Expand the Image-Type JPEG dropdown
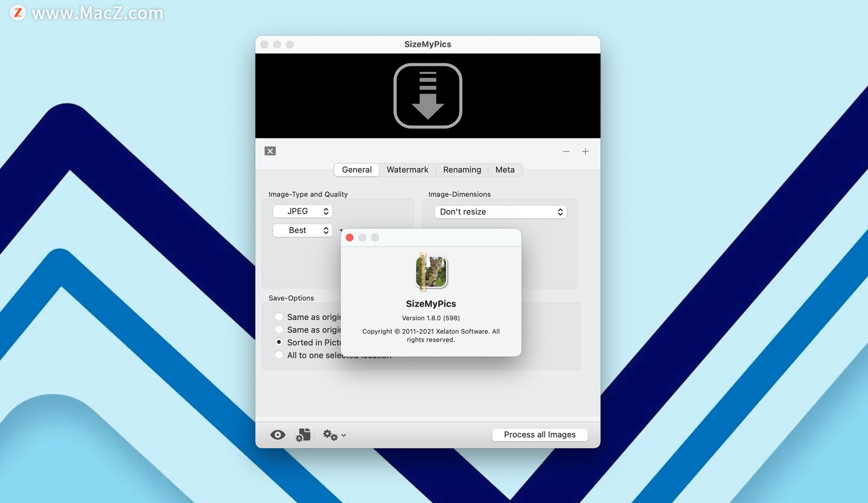This screenshot has width=868, height=503. pyautogui.click(x=302, y=210)
